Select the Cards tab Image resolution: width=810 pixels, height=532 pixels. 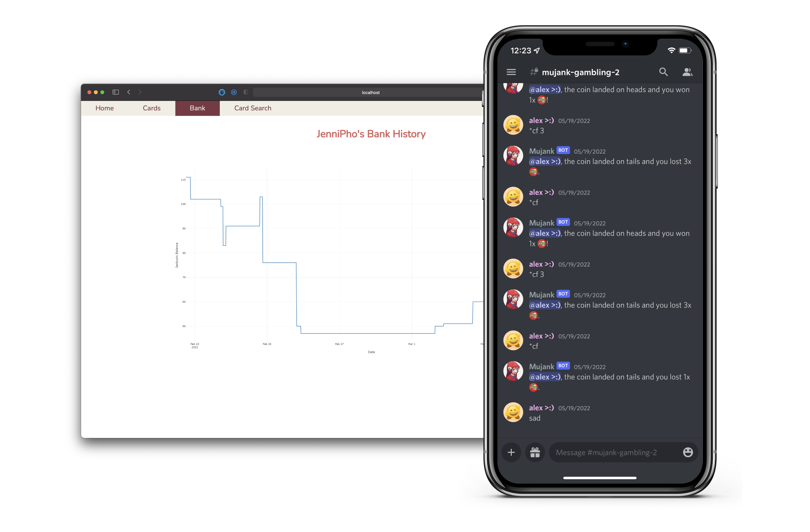coord(151,108)
